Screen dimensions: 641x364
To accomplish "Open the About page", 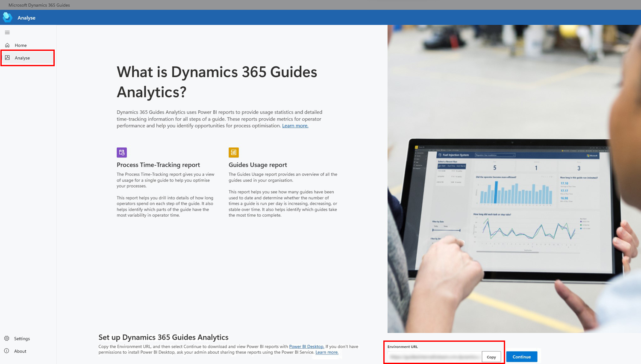I will tap(20, 351).
